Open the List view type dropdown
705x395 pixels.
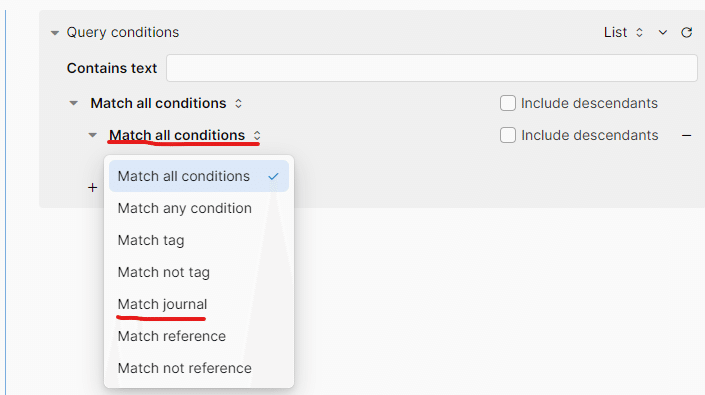(623, 32)
